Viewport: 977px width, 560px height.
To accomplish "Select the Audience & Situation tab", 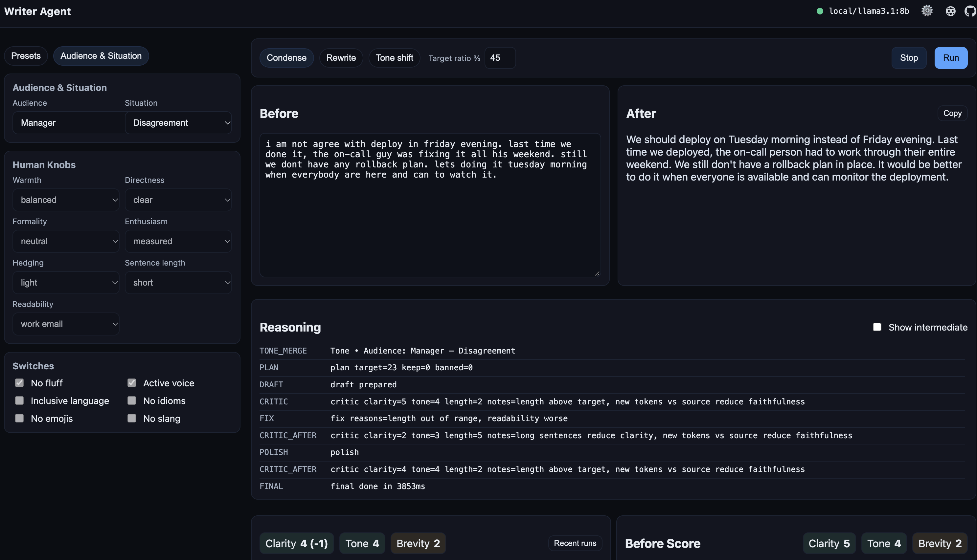I will coord(101,56).
